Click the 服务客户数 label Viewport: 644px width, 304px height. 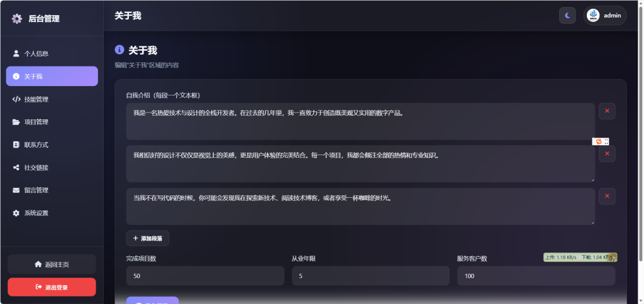(x=472, y=258)
